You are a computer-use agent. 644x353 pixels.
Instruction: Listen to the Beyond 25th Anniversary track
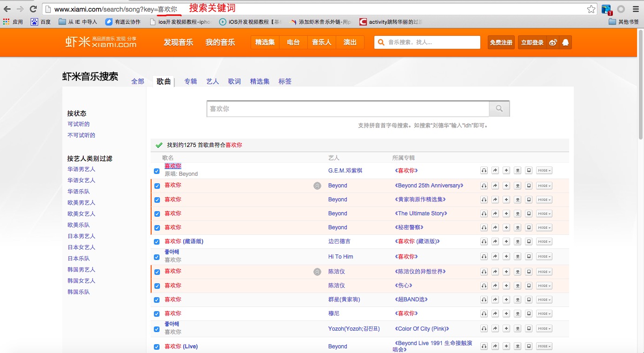(484, 186)
